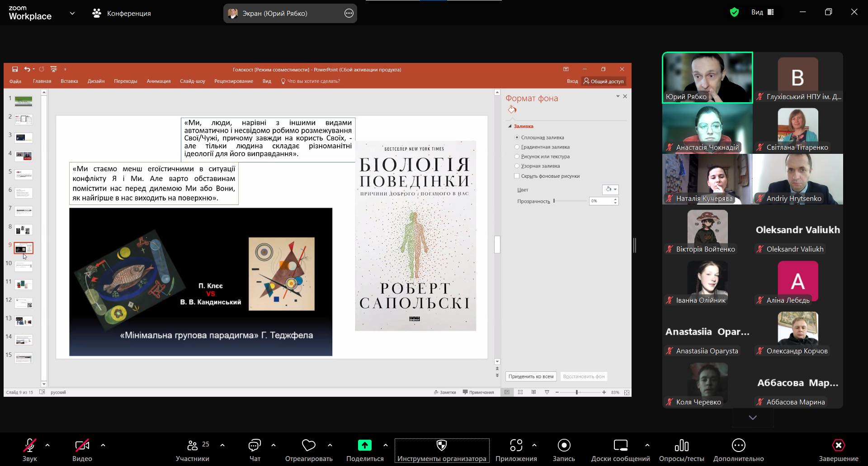Select Узорная заливка radio option
Viewport: 868px width, 466px height.
pos(517,166)
